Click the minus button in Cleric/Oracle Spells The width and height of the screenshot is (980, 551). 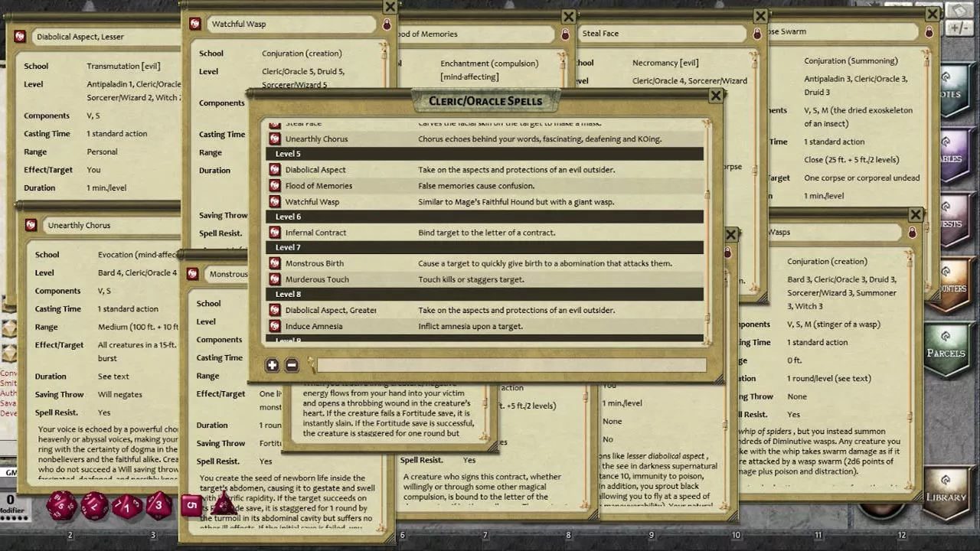(x=291, y=366)
